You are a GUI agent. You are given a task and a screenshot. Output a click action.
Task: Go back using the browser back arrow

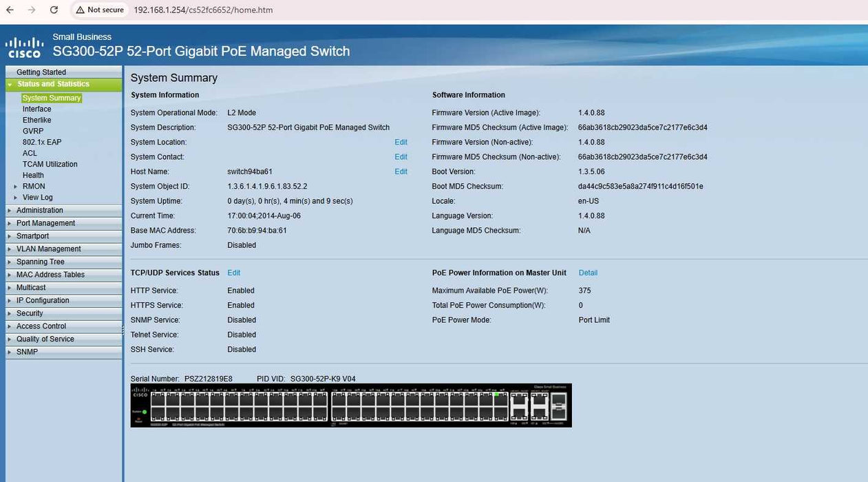point(10,10)
